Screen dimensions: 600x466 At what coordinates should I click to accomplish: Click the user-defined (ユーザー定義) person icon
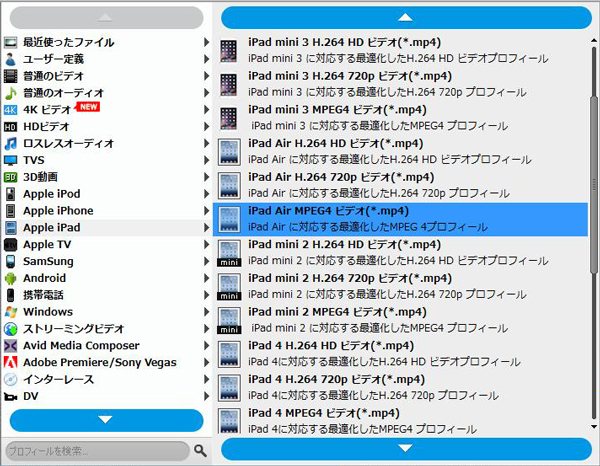point(10,59)
